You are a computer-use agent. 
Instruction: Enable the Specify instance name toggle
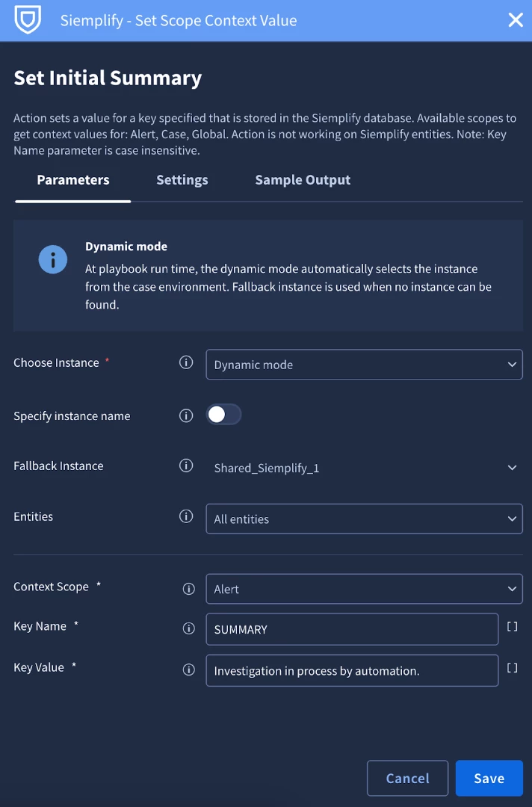click(x=224, y=414)
